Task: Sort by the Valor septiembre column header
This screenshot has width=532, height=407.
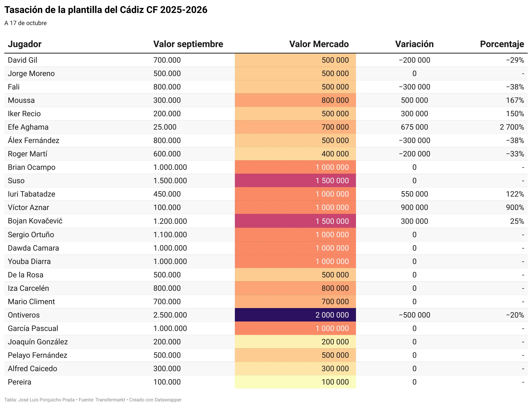Action: [x=188, y=44]
